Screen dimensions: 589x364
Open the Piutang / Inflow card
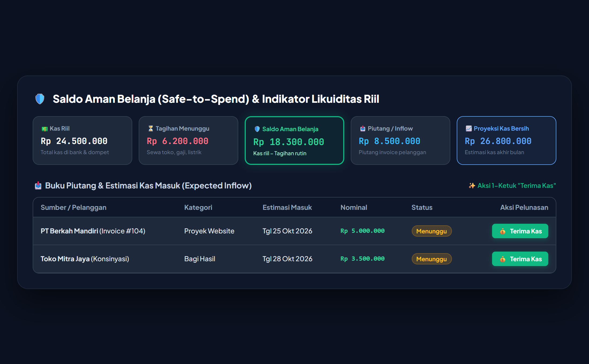401,141
